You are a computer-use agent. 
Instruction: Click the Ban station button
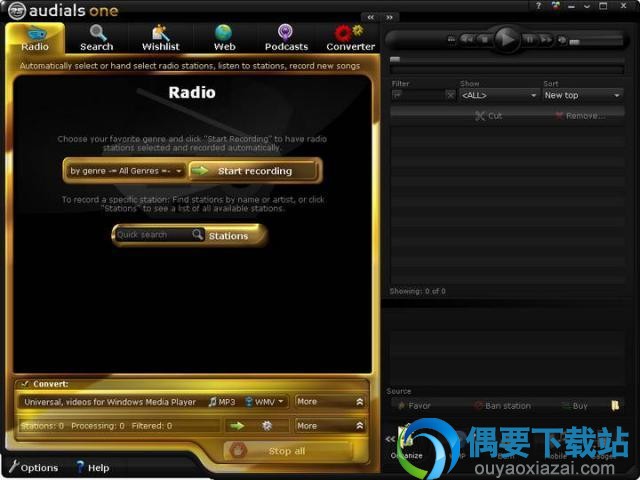pos(502,406)
